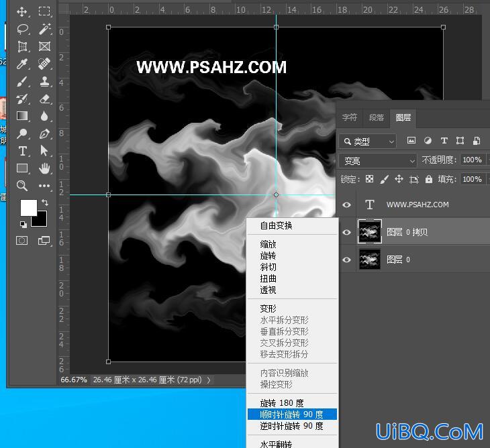This screenshot has width=490, height=448.
Task: Click the 填充 100% fill field
Action: pos(472,179)
